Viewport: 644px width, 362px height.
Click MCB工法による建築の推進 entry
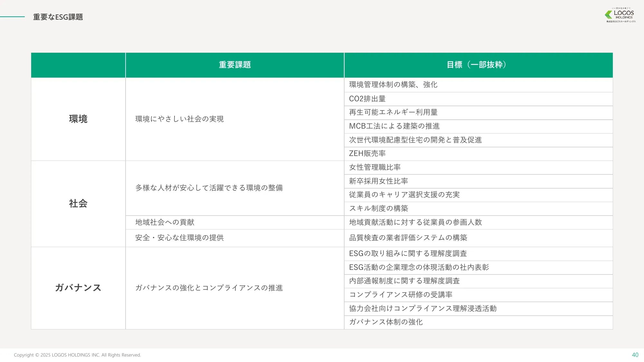click(x=396, y=126)
